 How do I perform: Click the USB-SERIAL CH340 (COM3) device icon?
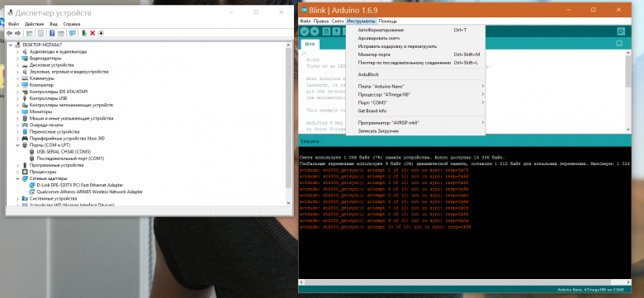tap(32, 152)
